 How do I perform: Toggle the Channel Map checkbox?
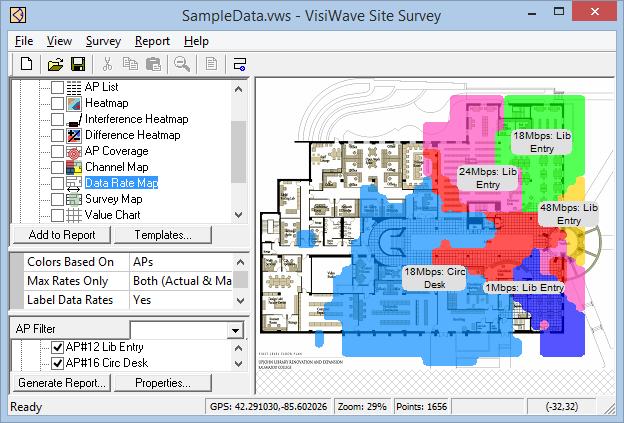coord(57,167)
